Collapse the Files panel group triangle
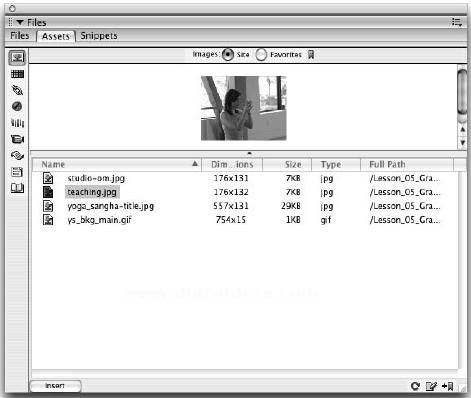Image resolution: width=471 pixels, height=398 pixels. pos(20,22)
